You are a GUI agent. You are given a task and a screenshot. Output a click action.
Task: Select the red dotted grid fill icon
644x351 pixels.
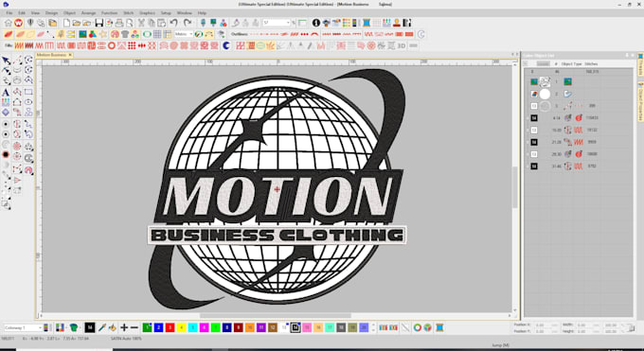[132, 45]
